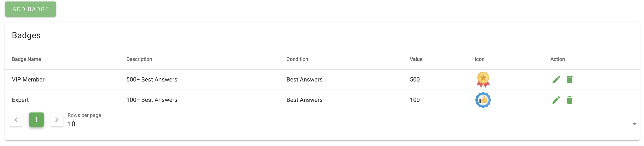Go to the previous page with the left chevron
The width and height of the screenshot is (644, 146).
16,120
